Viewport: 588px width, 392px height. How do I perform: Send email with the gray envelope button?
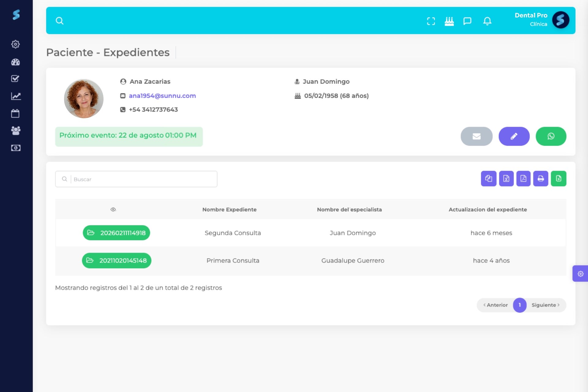click(x=477, y=136)
